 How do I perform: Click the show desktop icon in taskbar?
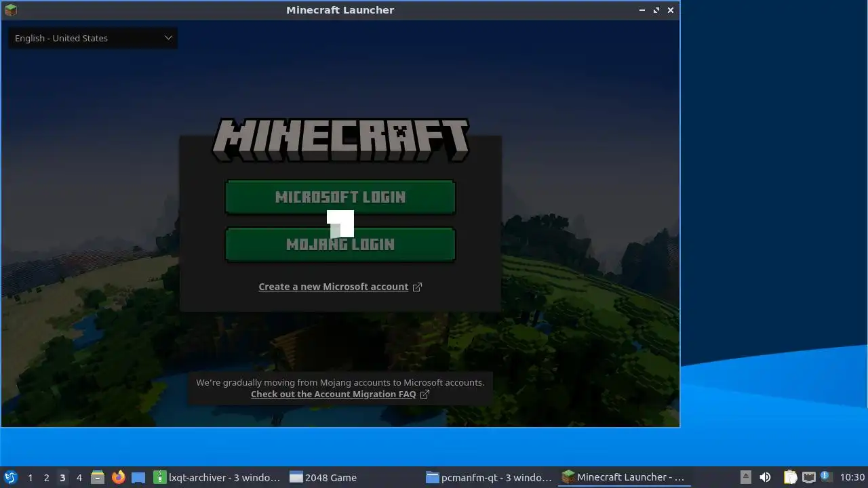point(138,477)
